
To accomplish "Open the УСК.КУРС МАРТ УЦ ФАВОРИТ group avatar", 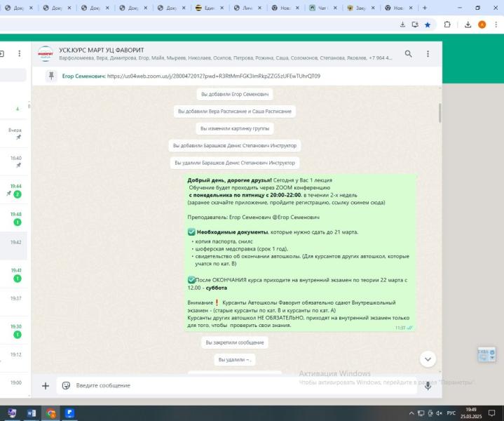I will [x=46, y=54].
